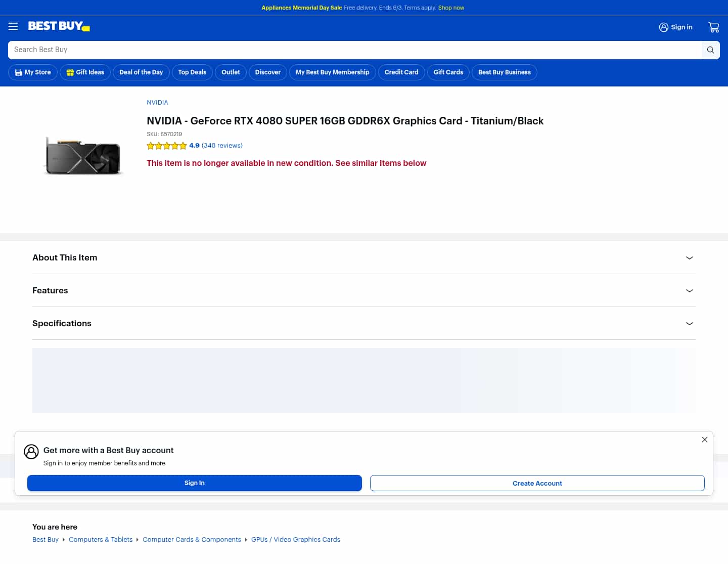
Task: Expand the Features section
Action: [x=364, y=290]
